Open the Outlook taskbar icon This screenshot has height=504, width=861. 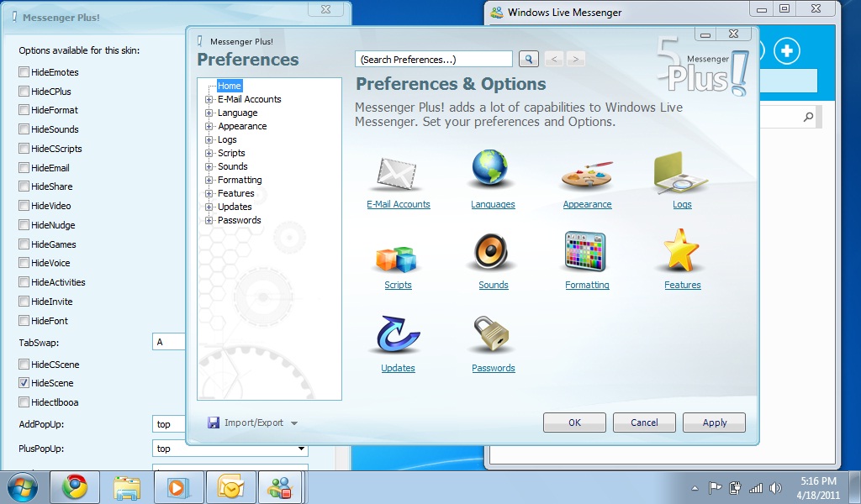pyautogui.click(x=230, y=487)
